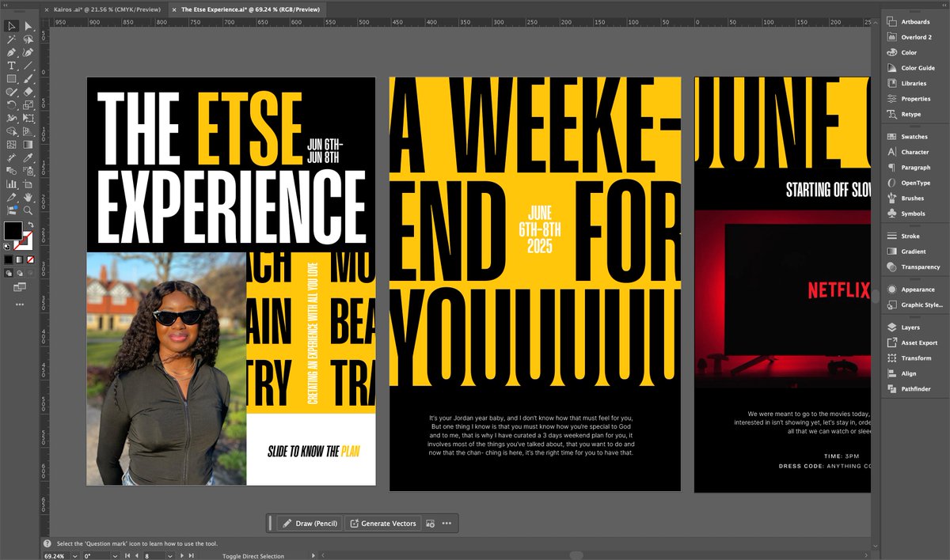Open the Character panel

click(908, 152)
